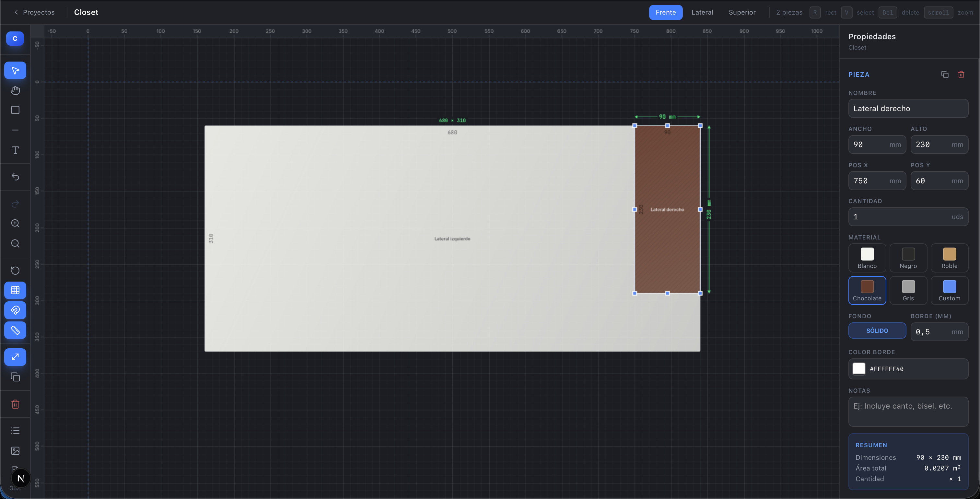Screen dimensions: 980x499
Task: Click the top-left selection resize handle
Action: click(635, 125)
